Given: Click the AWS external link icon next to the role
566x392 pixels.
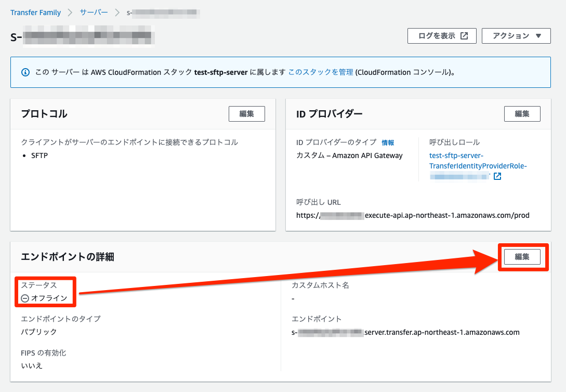Looking at the screenshot, I should click(x=497, y=176).
